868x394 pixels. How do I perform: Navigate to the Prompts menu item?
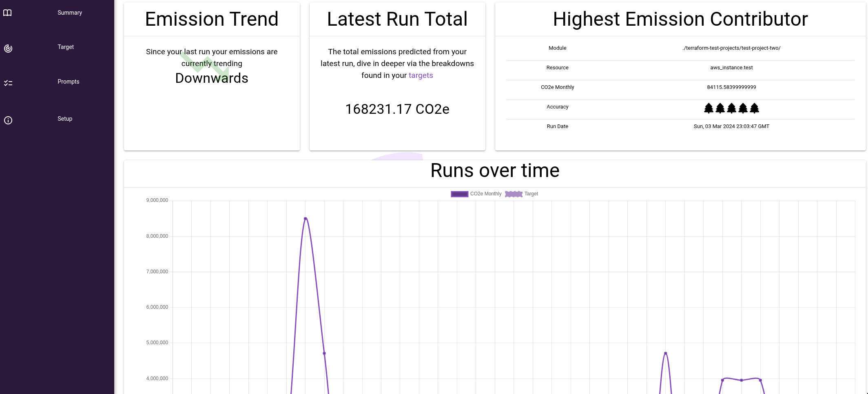click(69, 82)
